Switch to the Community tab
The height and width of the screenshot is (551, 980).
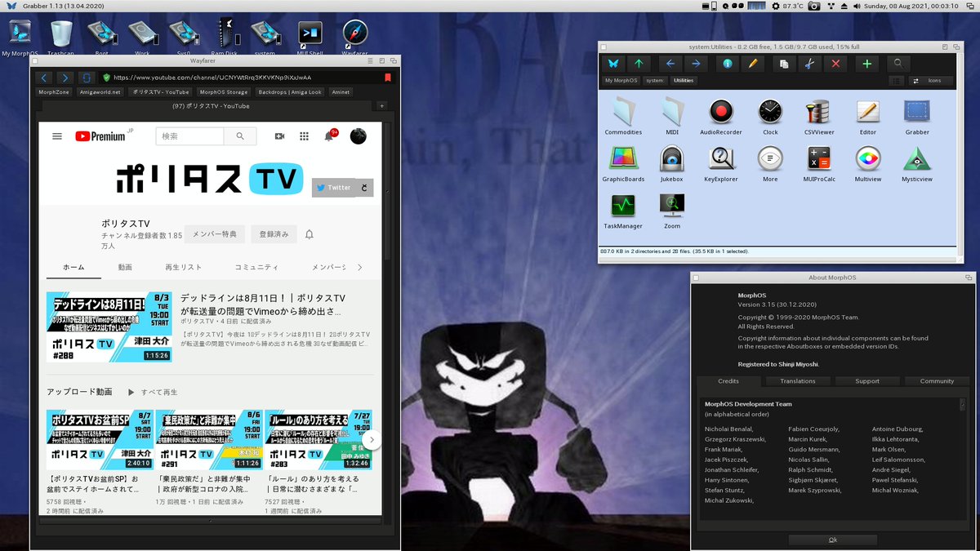pyautogui.click(x=937, y=381)
